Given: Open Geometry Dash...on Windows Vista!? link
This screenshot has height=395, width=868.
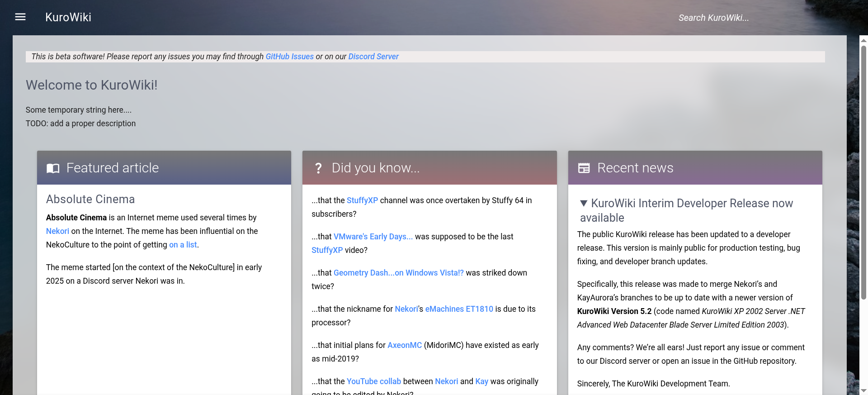Looking at the screenshot, I should click(399, 273).
